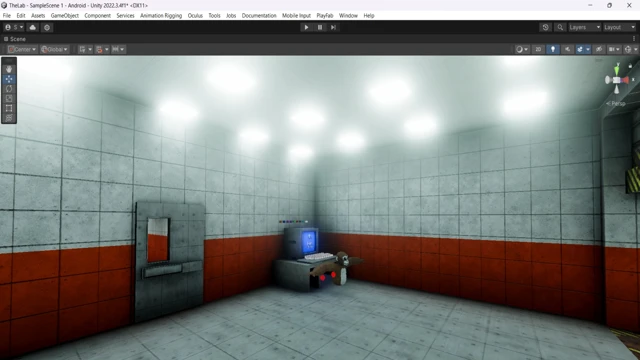Toggle scene visibility of hidden objects

point(599,49)
